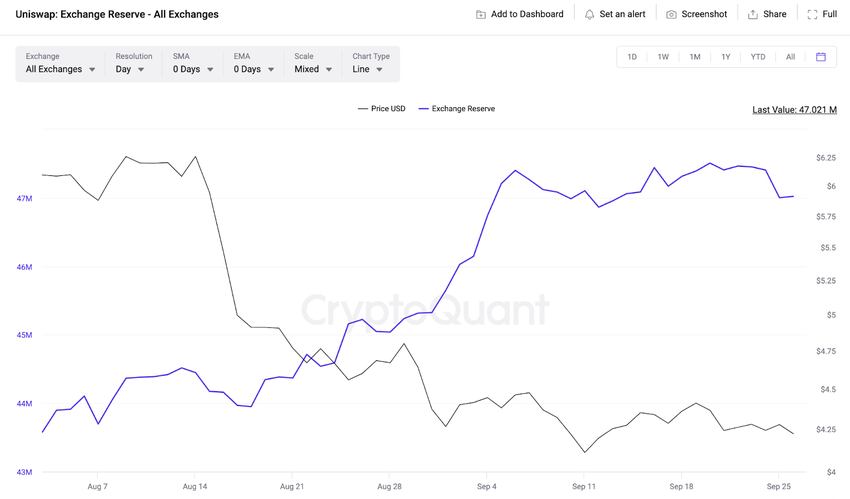This screenshot has width=850, height=499.
Task: Switch to the YTD time range
Action: pyautogui.click(x=758, y=57)
